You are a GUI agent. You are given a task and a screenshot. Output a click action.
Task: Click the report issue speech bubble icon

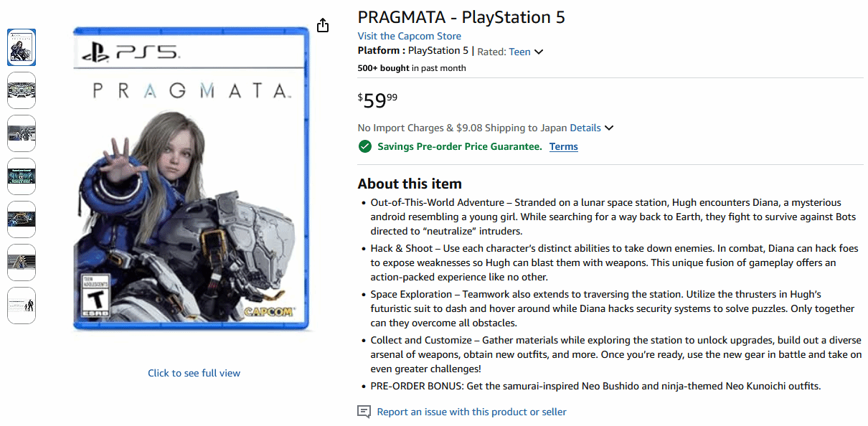(364, 412)
